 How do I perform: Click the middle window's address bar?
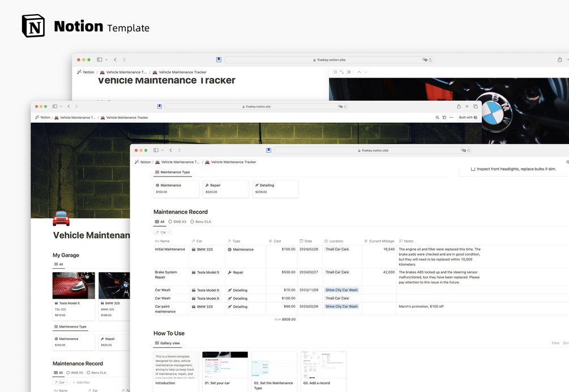coord(256,106)
